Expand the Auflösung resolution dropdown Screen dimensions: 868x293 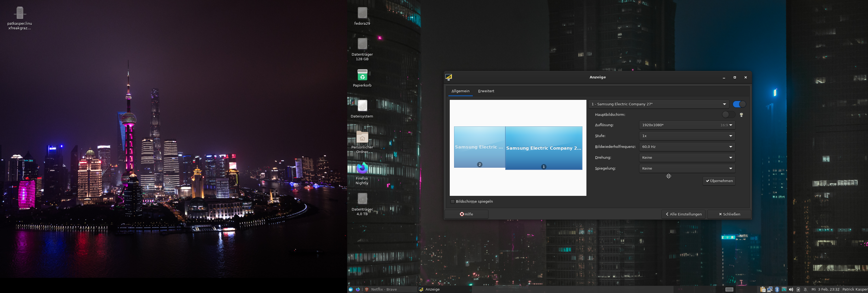coord(687,125)
